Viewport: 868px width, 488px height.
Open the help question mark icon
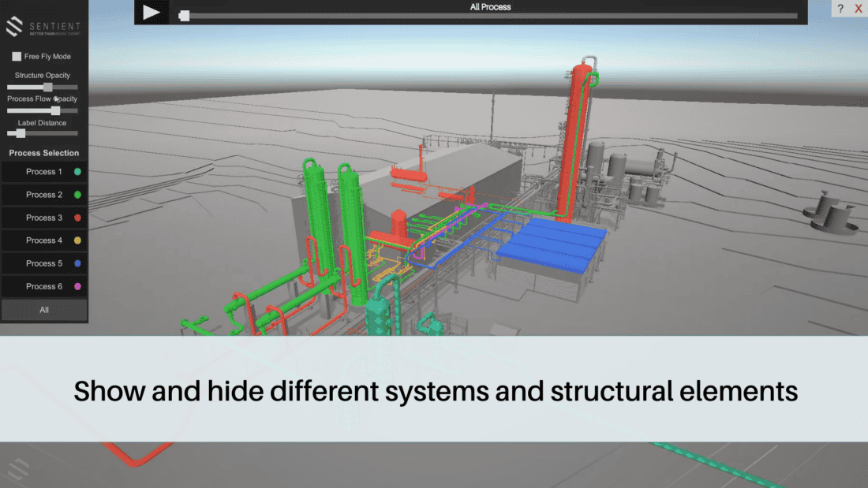pyautogui.click(x=841, y=9)
